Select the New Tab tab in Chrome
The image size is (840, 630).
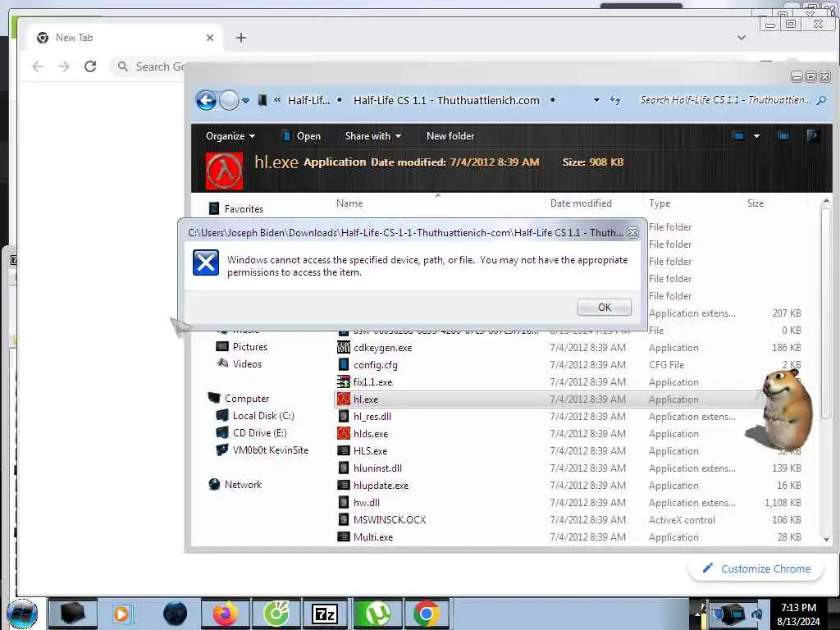point(125,38)
